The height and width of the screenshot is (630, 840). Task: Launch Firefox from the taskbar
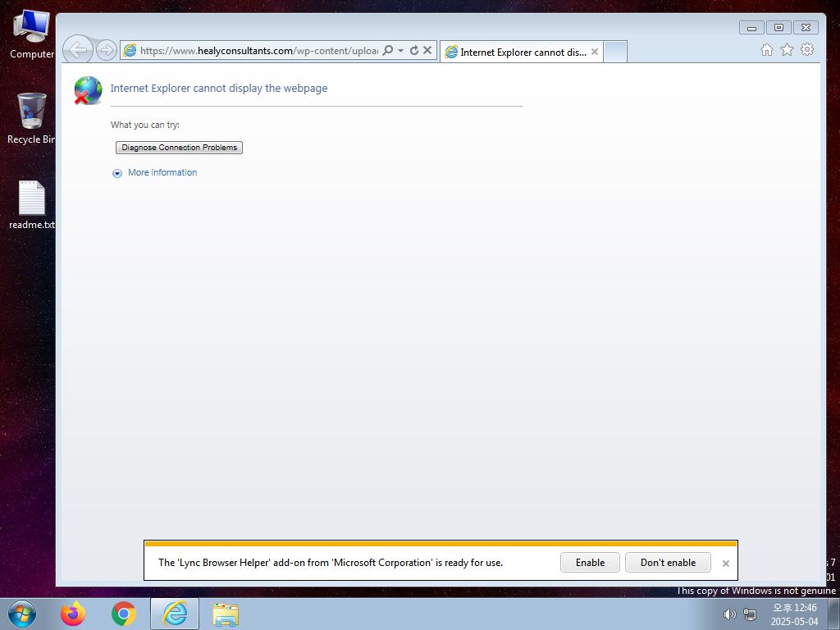73,614
